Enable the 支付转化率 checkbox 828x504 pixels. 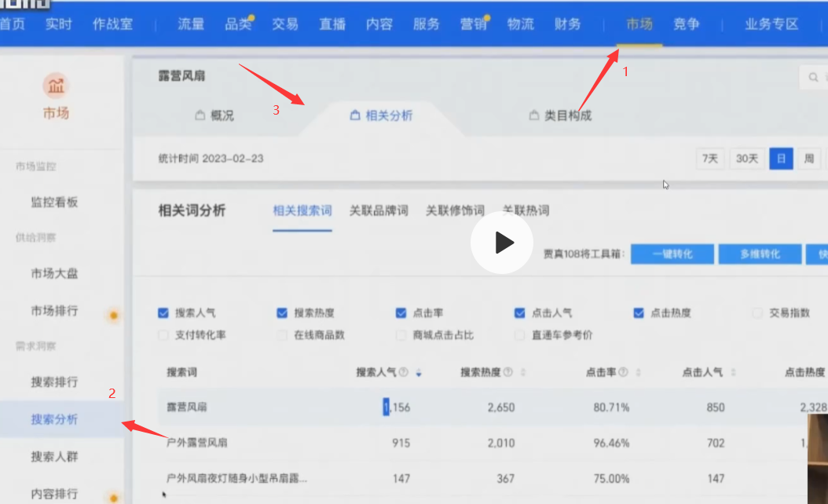(163, 335)
